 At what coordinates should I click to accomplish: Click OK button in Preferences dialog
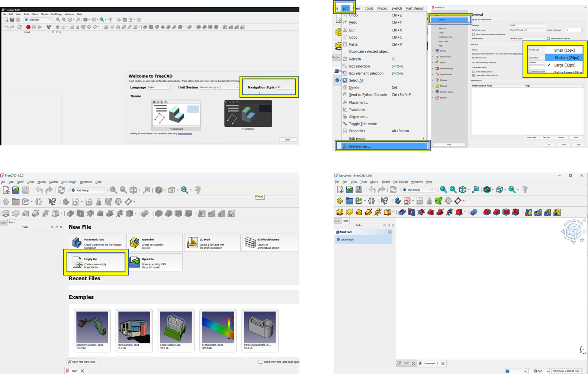point(549,145)
